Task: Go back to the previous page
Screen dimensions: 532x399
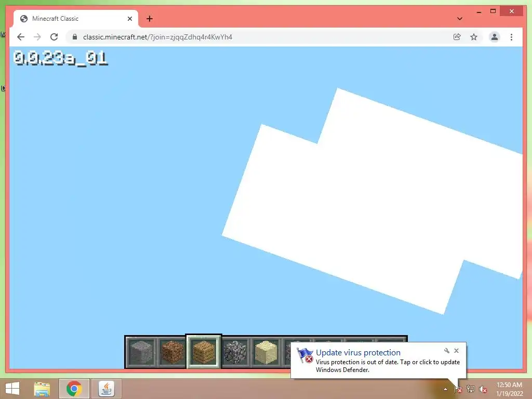Action: pyautogui.click(x=21, y=37)
